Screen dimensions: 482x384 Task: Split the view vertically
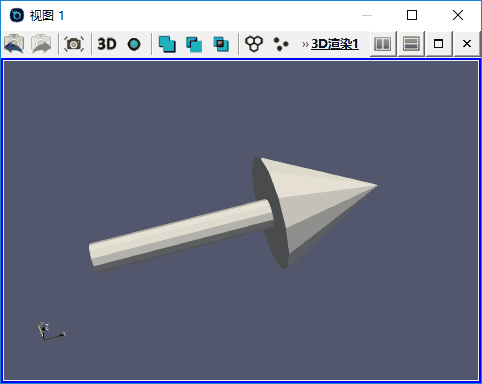tap(411, 44)
